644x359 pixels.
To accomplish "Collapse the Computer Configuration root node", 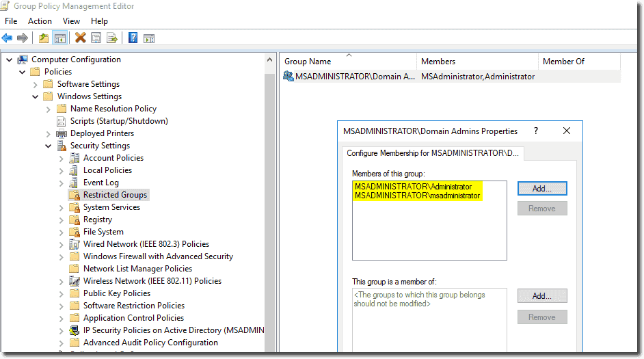I will [10, 59].
